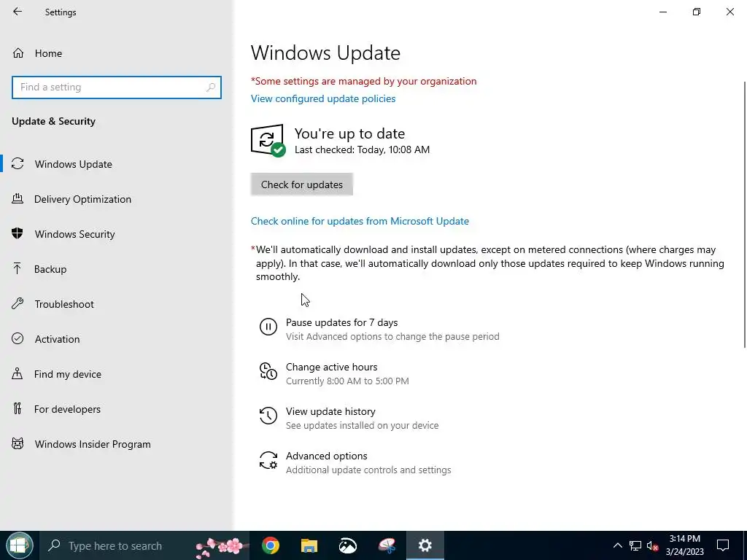The image size is (747, 560).
Task: Open the Start menu button
Action: tap(19, 545)
